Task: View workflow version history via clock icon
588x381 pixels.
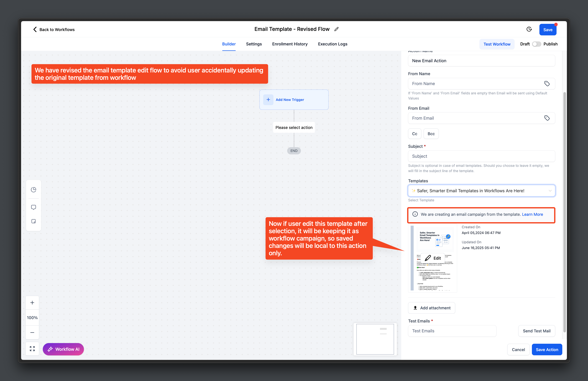Action: [529, 29]
